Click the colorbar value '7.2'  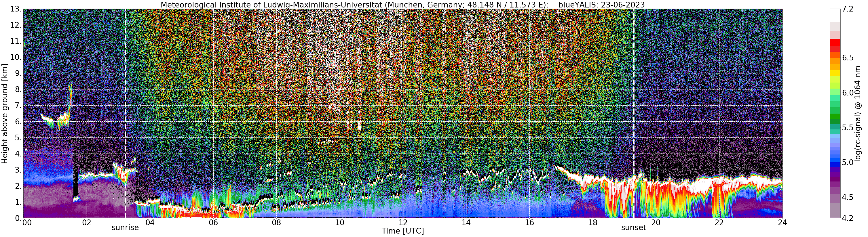click(x=848, y=9)
